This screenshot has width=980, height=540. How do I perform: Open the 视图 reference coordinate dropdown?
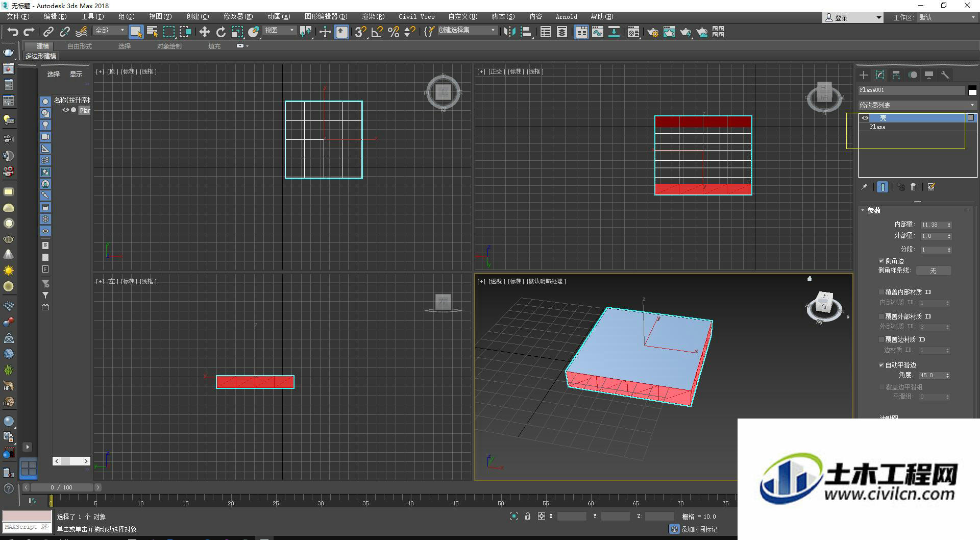coord(280,31)
